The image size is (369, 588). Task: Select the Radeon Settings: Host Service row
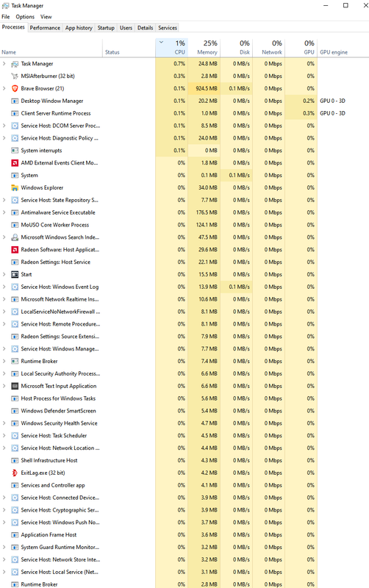click(184, 262)
